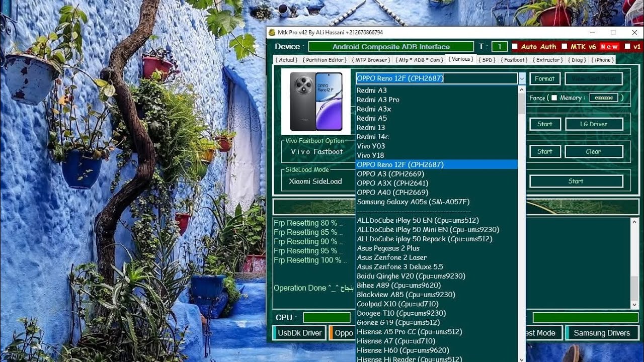
Task: Open the { Extractor } tab
Action: [547, 60]
